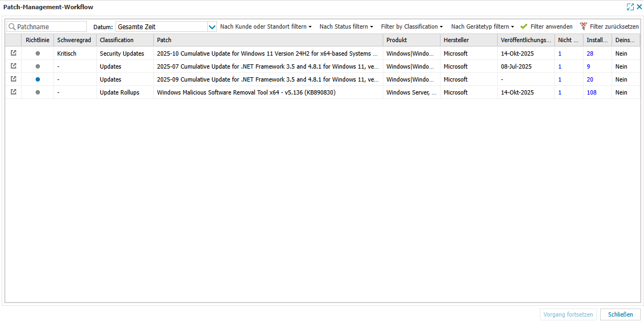Screen dimensions: 644x322
Task: Click the magnifier icon in the Patchname search
Action: [12, 26]
